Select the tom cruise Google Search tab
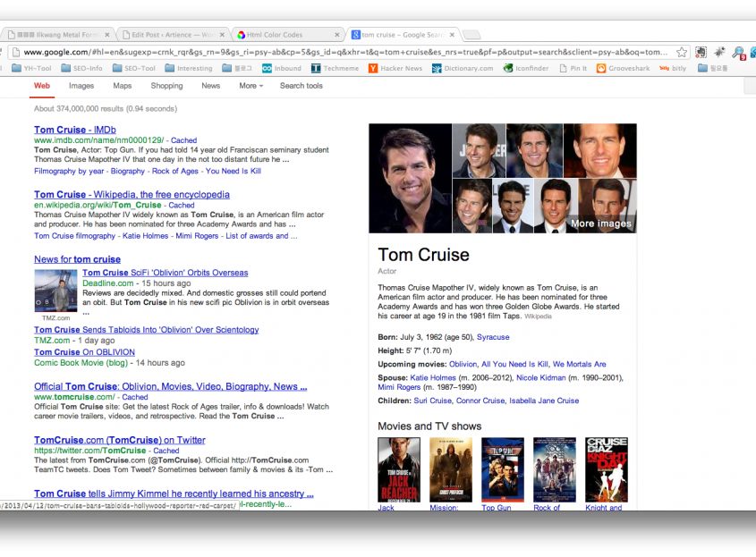This screenshot has height=557, width=756. pyautogui.click(x=403, y=35)
